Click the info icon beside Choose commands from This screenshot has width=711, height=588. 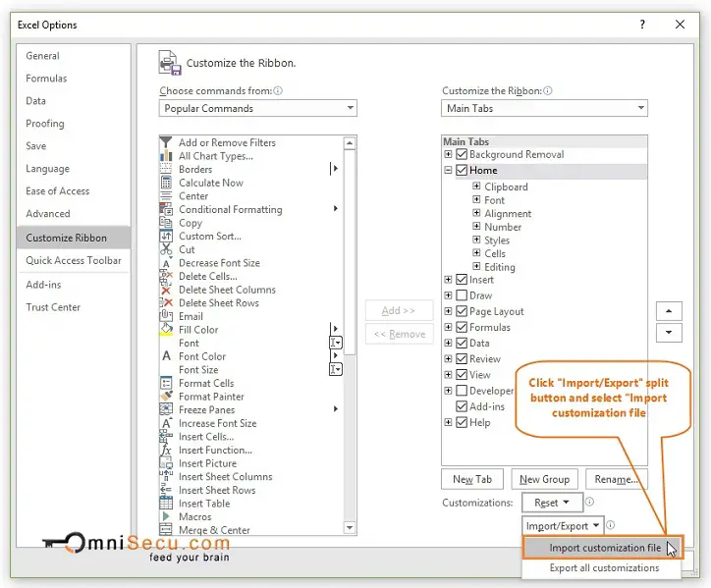click(x=278, y=90)
